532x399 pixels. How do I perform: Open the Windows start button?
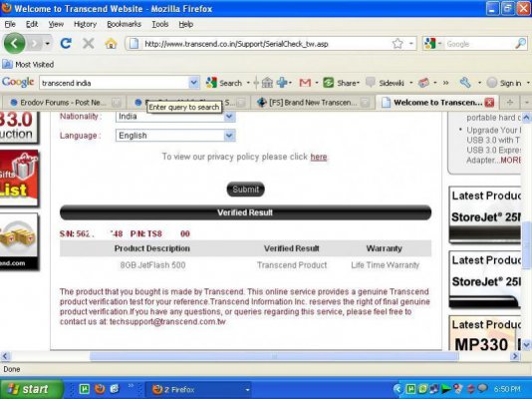pyautogui.click(x=31, y=389)
